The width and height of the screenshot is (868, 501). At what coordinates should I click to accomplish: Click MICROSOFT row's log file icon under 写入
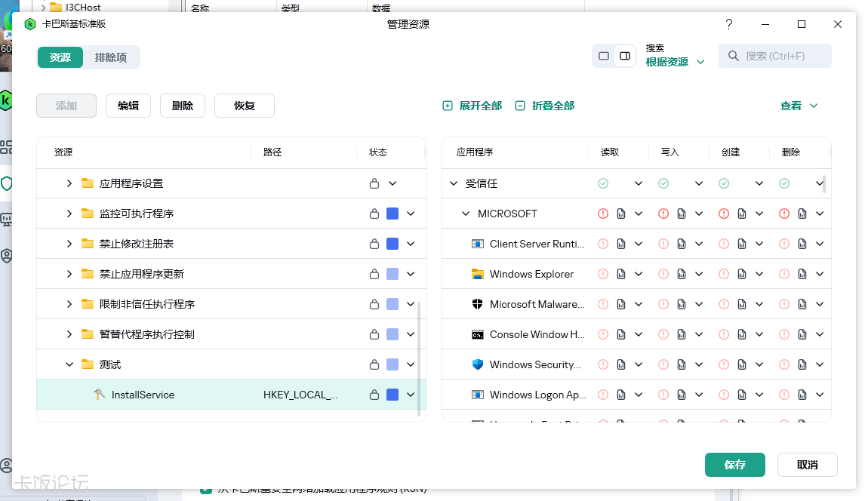point(682,214)
